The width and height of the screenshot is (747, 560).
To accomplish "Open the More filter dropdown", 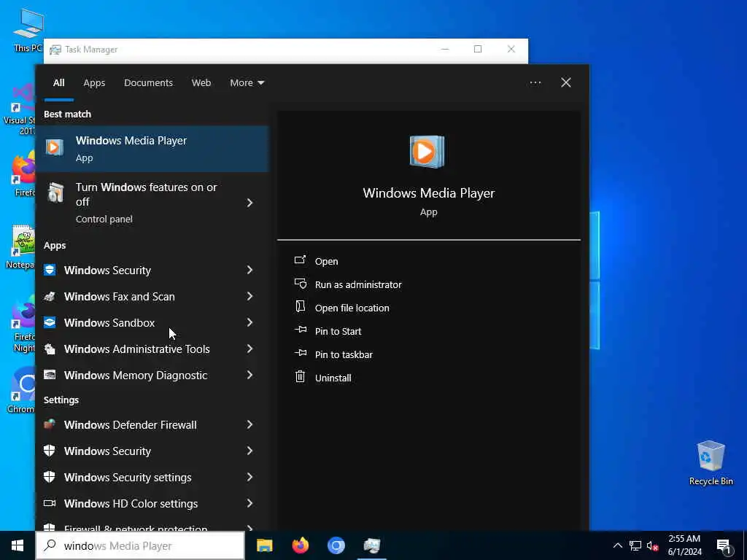I will (x=247, y=83).
